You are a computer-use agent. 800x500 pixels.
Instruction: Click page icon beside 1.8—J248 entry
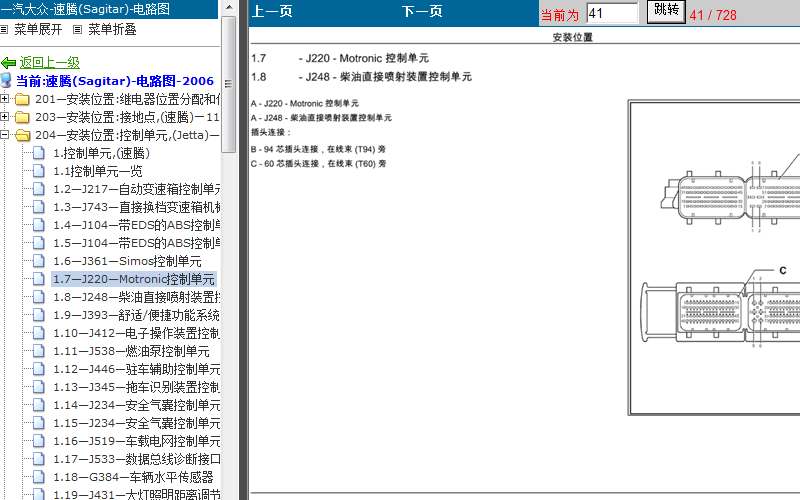click(39, 297)
